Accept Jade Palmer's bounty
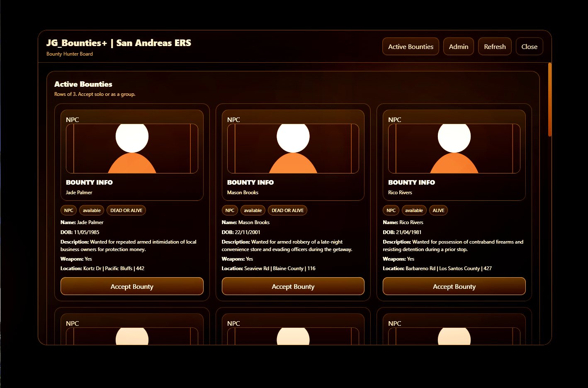Image resolution: width=588 pixels, height=388 pixels. [x=132, y=286]
